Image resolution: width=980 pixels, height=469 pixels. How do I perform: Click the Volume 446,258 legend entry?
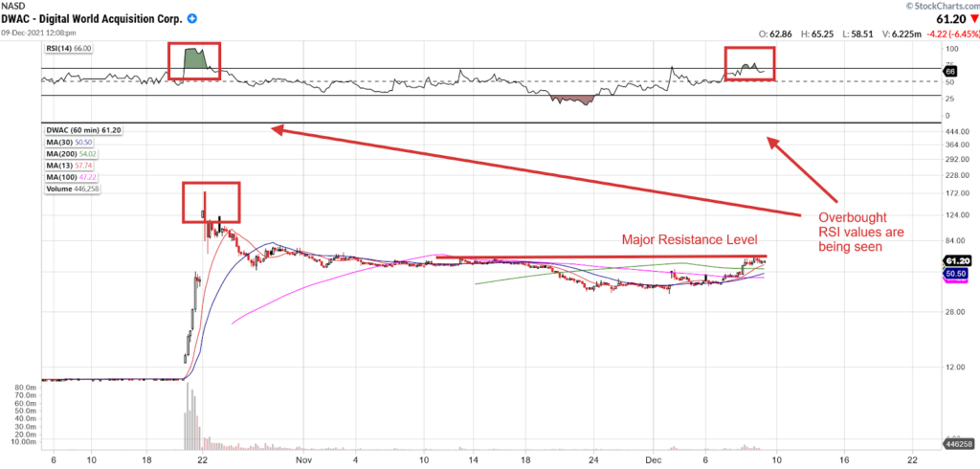point(73,189)
